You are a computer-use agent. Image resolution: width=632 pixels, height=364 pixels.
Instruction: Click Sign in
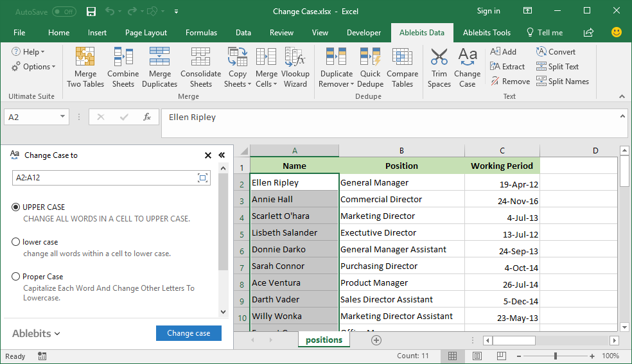pyautogui.click(x=489, y=11)
